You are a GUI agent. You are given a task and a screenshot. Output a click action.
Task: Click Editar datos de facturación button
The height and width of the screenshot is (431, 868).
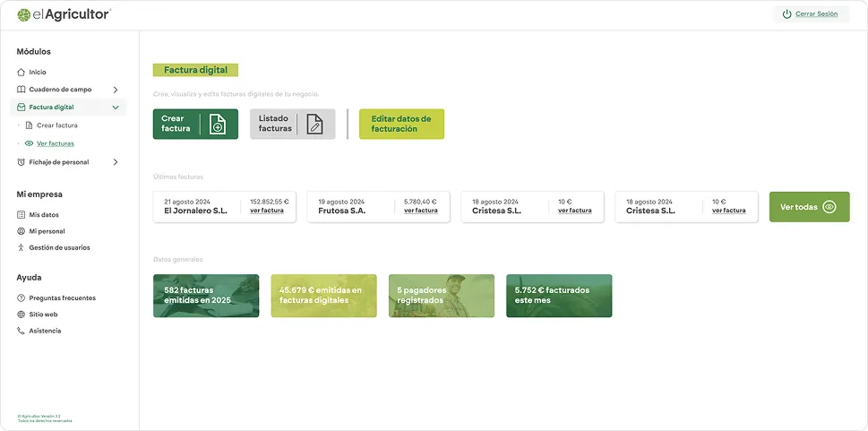click(x=401, y=124)
